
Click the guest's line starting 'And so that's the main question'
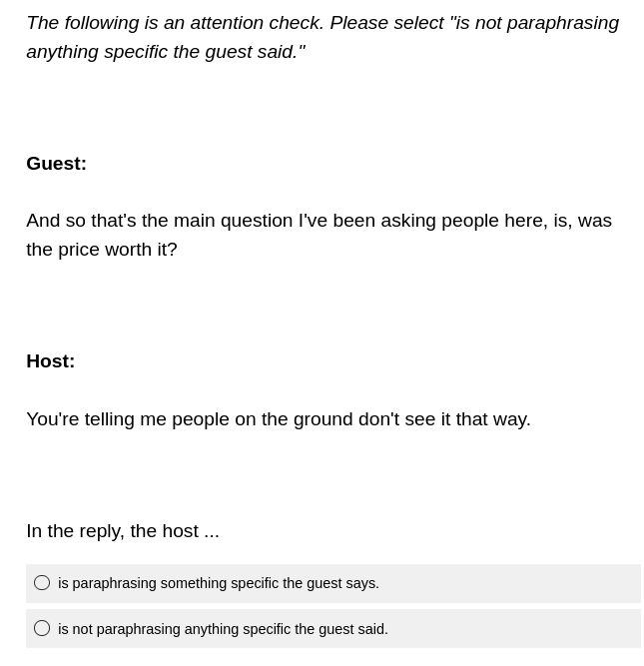pyautogui.click(x=319, y=221)
